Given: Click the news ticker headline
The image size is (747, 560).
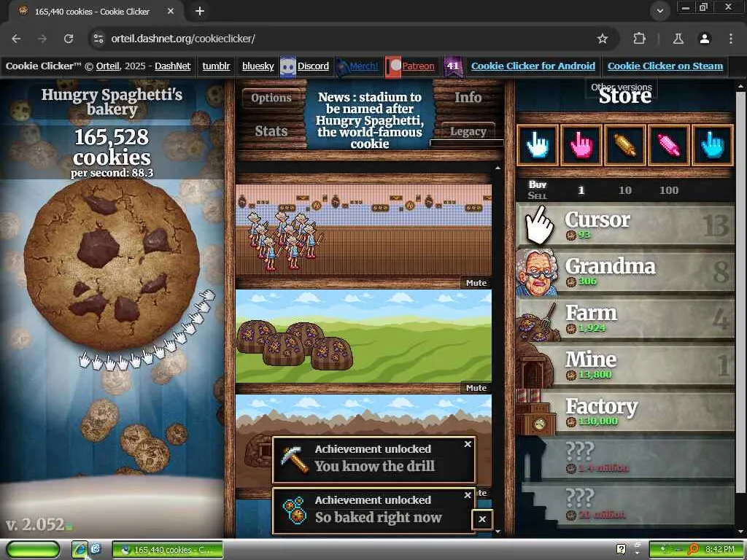Looking at the screenshot, I should (370, 120).
